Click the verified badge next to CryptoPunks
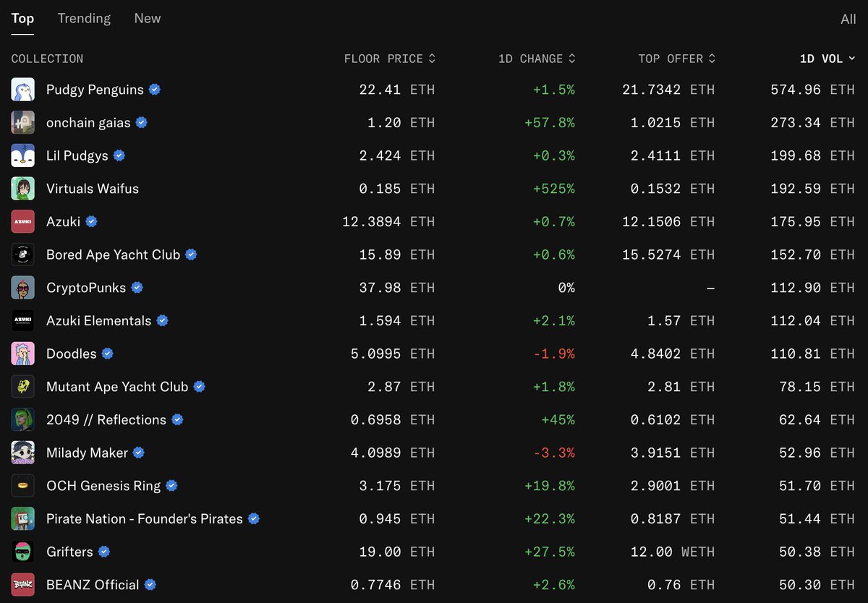This screenshot has height=603, width=868. 137,288
